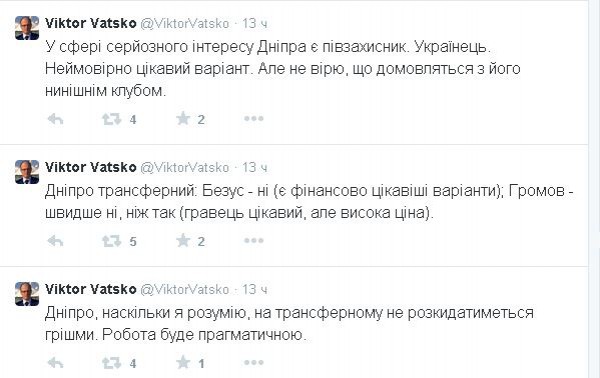Open Viktor Vatsko name on first tweet
Viewport: 600px width, 378px height.
tap(91, 23)
